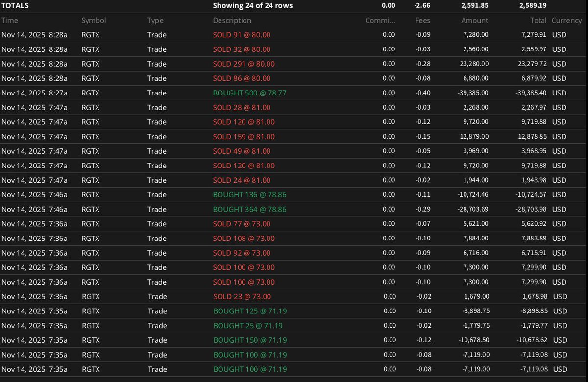Click the total cell 5,620.92

533,224
